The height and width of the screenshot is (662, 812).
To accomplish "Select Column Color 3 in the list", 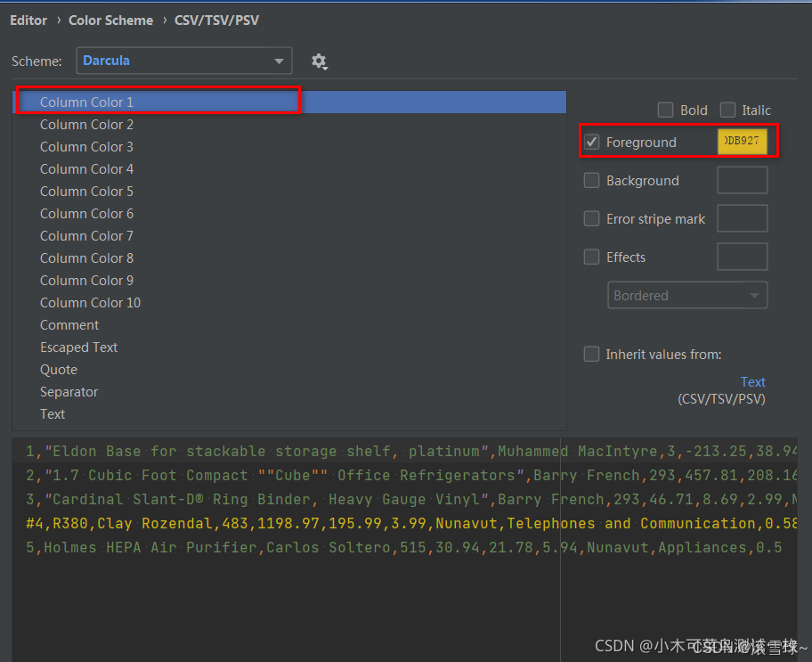I will (x=289, y=147).
